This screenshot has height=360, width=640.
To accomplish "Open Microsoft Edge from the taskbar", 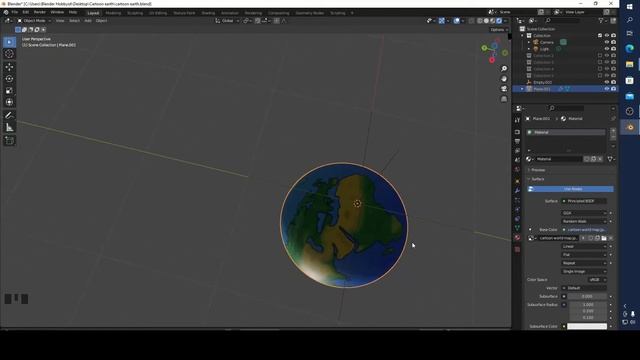I will (629, 49).
